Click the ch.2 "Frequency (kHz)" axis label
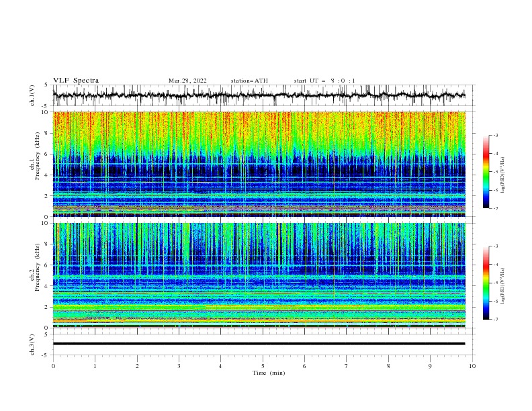Screen dimensions: 532x411 pos(38,267)
